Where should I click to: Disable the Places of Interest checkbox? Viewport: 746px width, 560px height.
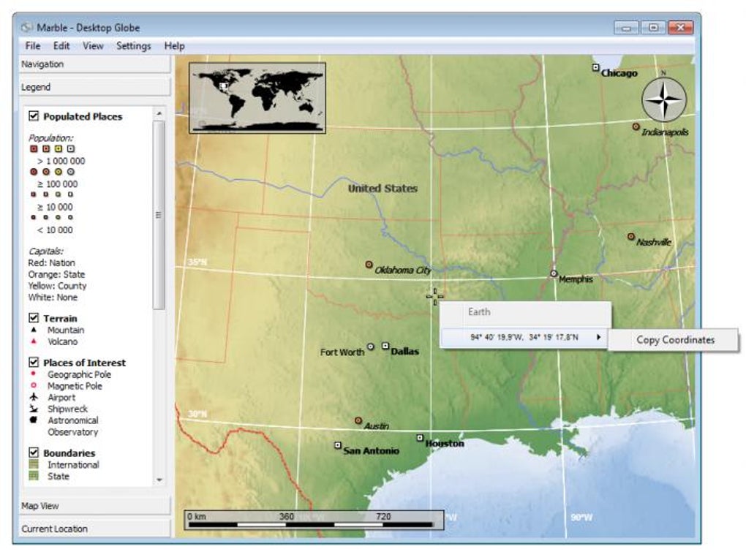tap(34, 362)
